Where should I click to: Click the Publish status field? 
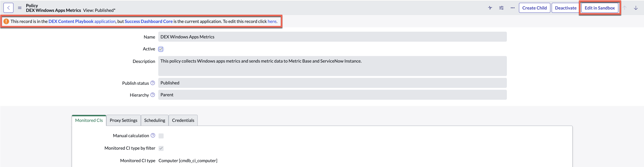click(332, 83)
